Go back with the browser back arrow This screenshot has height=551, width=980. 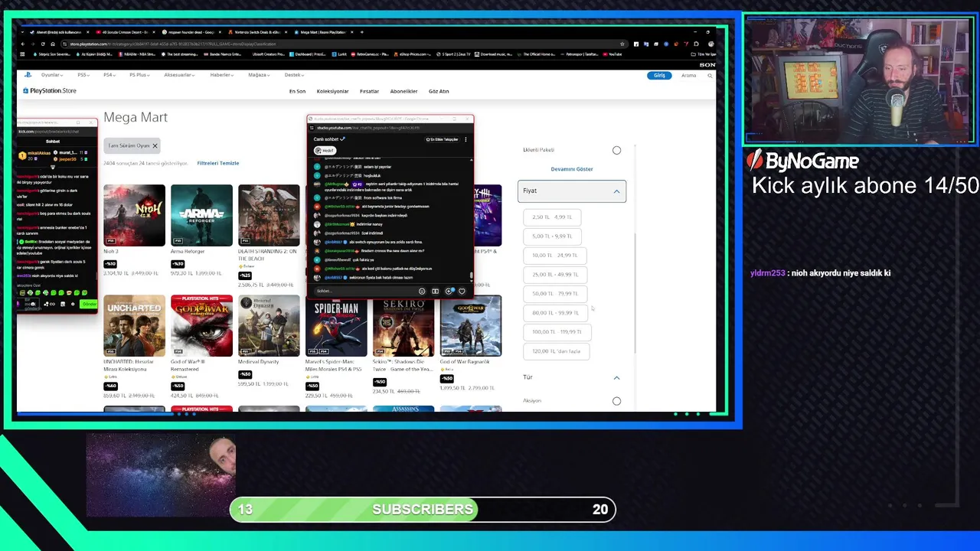click(22, 44)
